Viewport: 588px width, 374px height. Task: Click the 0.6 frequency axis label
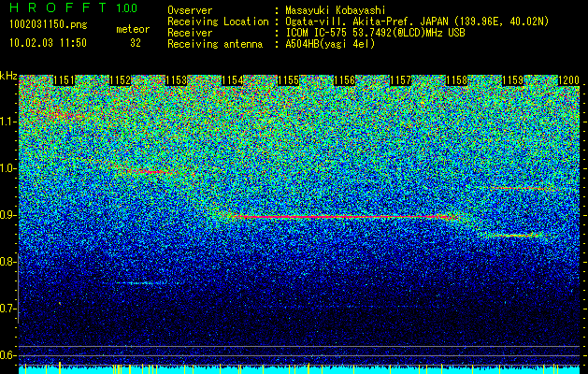click(8, 355)
